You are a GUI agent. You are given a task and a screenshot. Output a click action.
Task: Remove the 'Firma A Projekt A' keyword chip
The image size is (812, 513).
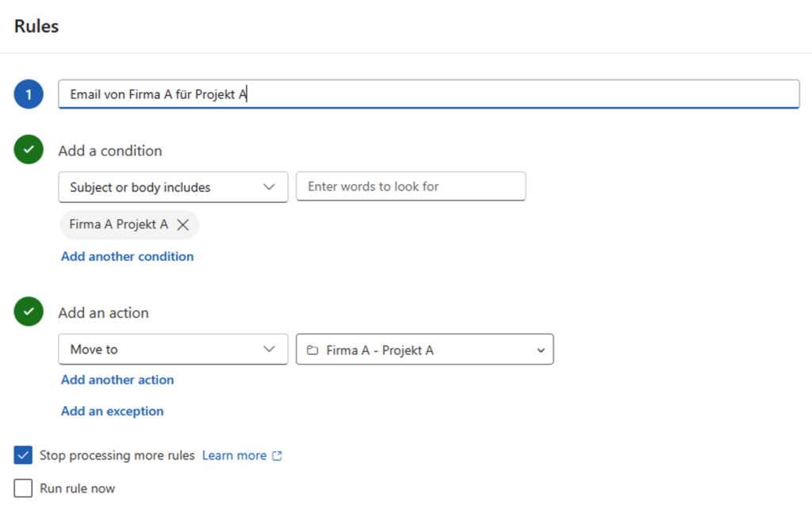[x=183, y=224]
